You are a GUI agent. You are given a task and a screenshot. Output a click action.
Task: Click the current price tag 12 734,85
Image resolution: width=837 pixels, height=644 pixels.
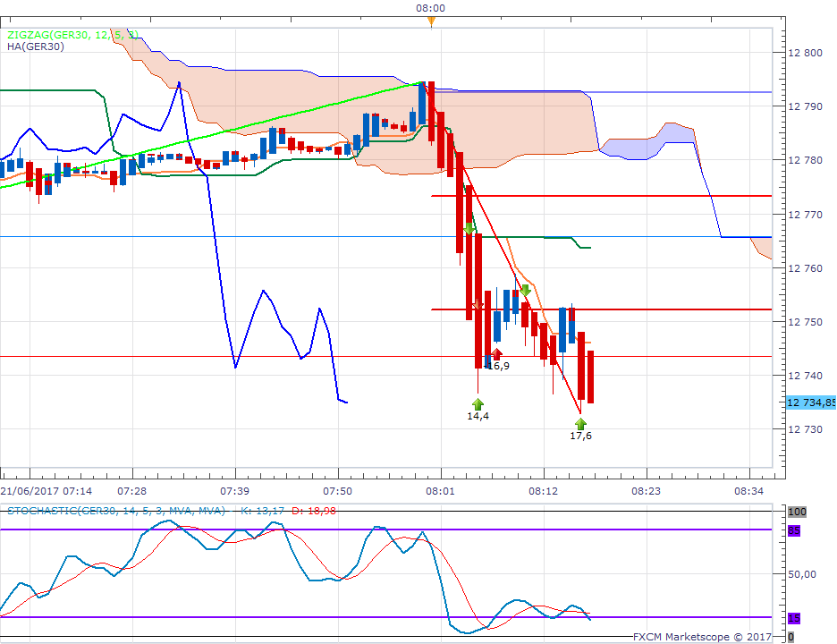click(x=811, y=402)
